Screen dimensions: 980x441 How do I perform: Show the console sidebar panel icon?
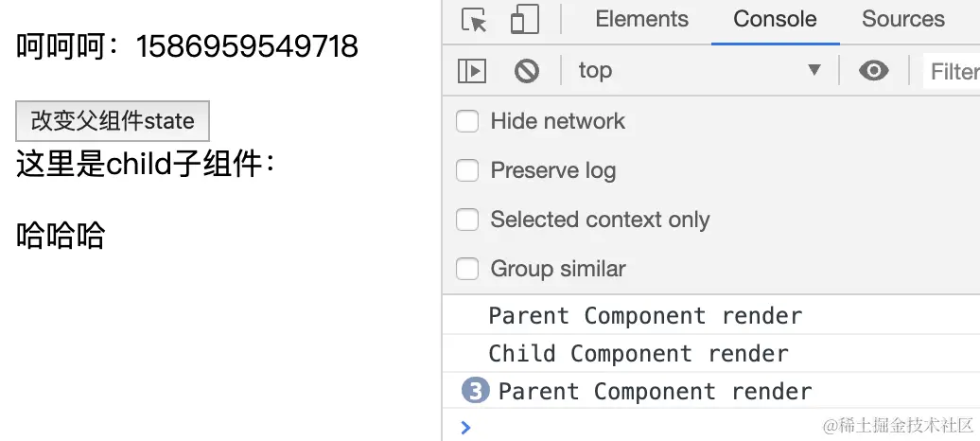point(472,71)
